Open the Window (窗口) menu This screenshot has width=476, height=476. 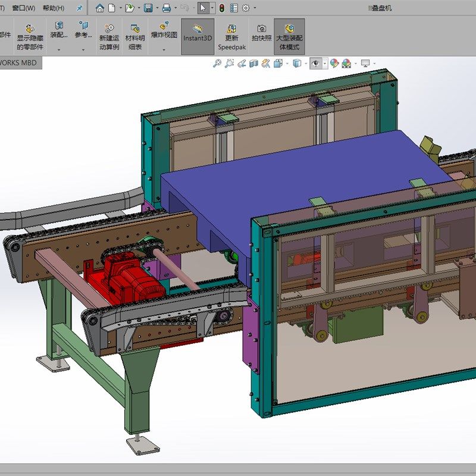click(24, 8)
